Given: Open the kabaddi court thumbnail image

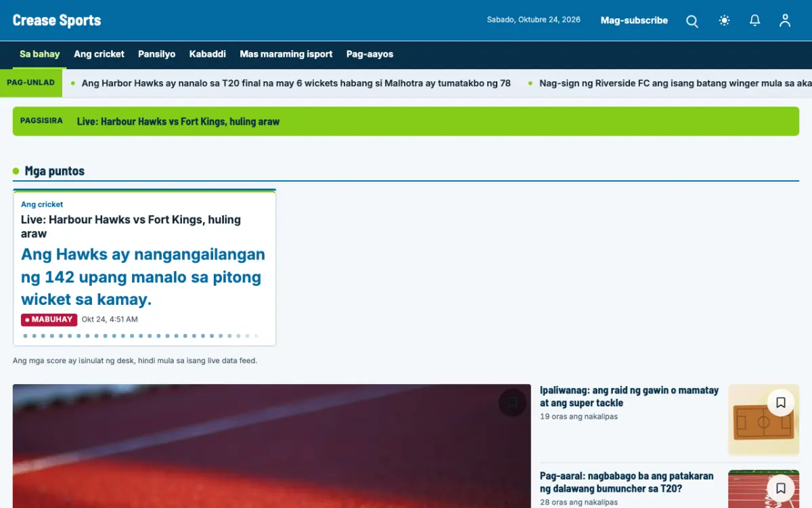Looking at the screenshot, I should [763, 420].
